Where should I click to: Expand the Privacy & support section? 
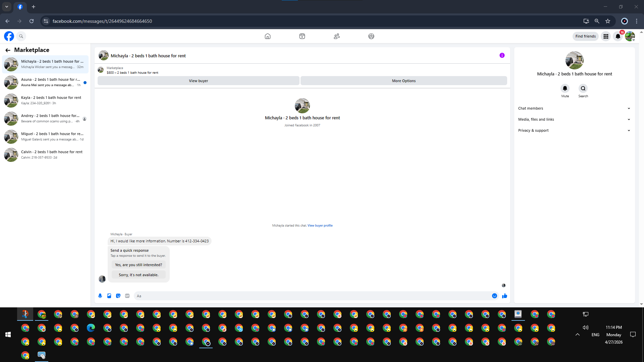coord(574,130)
